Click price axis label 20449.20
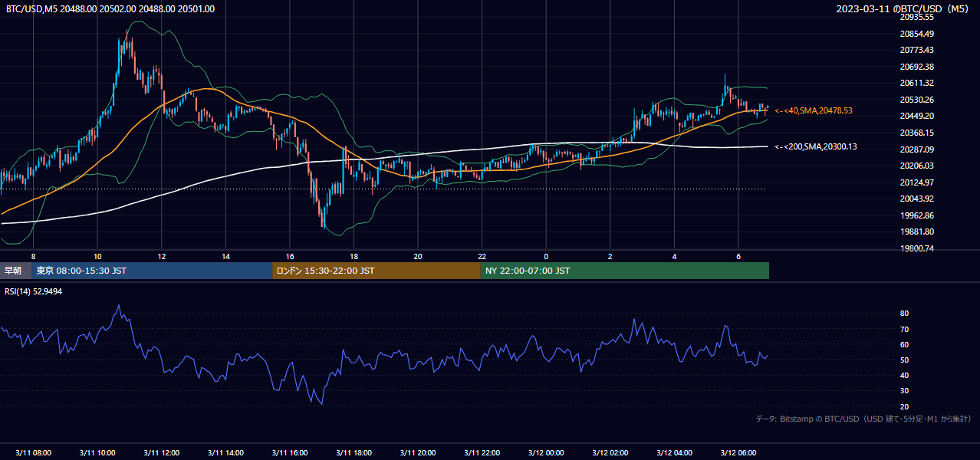 916,116
